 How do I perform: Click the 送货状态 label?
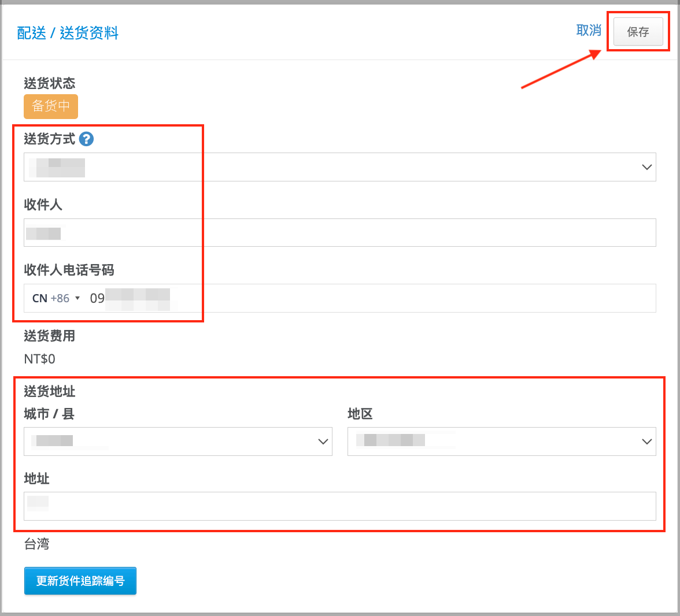coord(50,83)
